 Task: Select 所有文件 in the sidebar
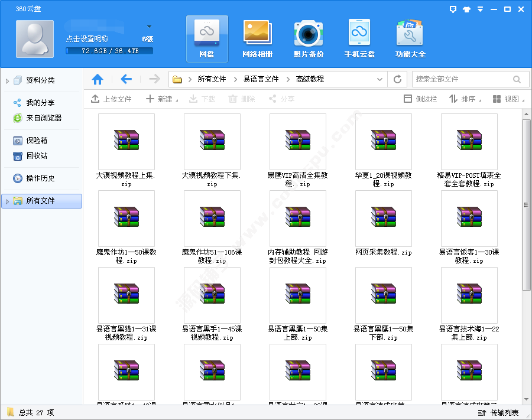coord(42,201)
